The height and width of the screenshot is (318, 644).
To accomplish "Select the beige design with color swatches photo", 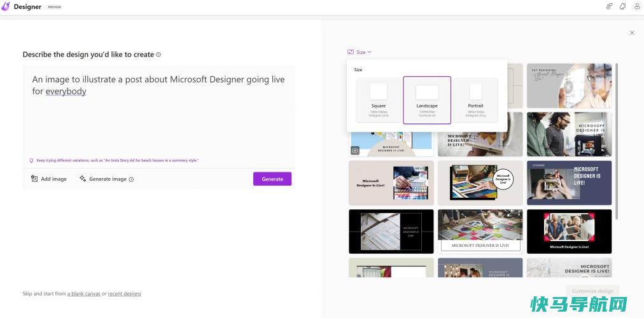I will click(x=391, y=183).
